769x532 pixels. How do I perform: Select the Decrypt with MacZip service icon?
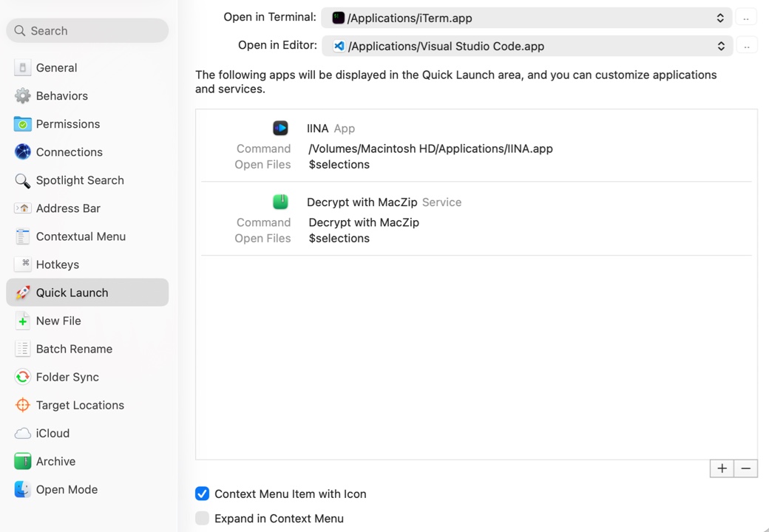pos(280,201)
